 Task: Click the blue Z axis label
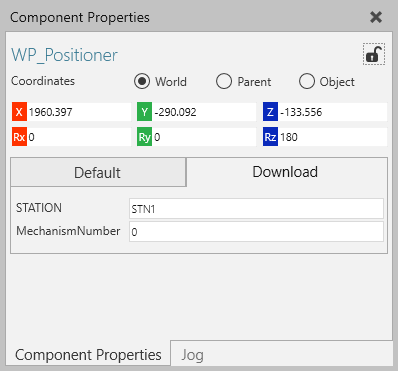point(270,112)
